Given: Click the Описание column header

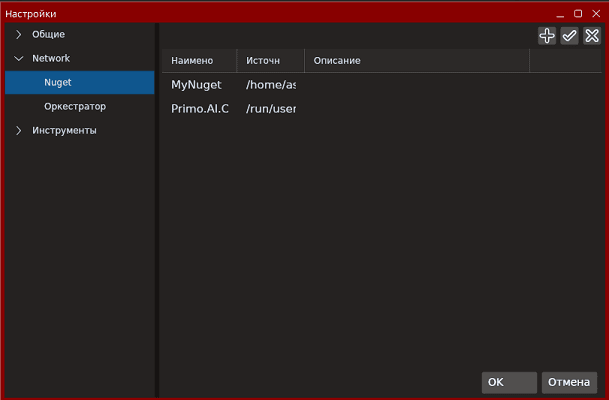Looking at the screenshot, I should tap(337, 61).
